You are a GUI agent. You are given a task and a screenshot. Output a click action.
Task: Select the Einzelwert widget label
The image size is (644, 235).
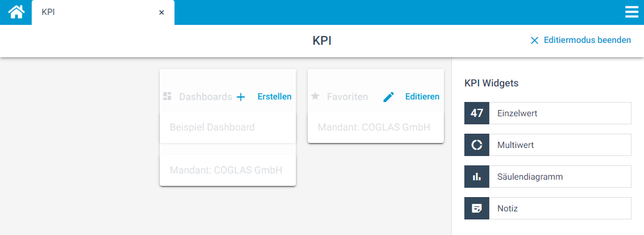[x=517, y=113]
